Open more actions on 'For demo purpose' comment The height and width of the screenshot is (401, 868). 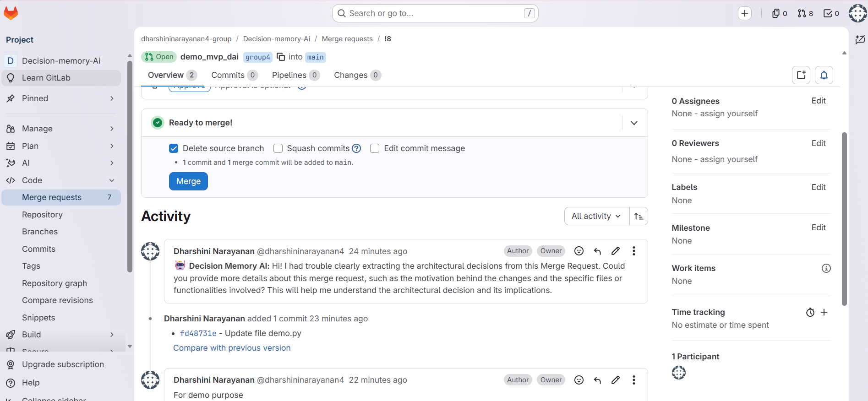634,380
